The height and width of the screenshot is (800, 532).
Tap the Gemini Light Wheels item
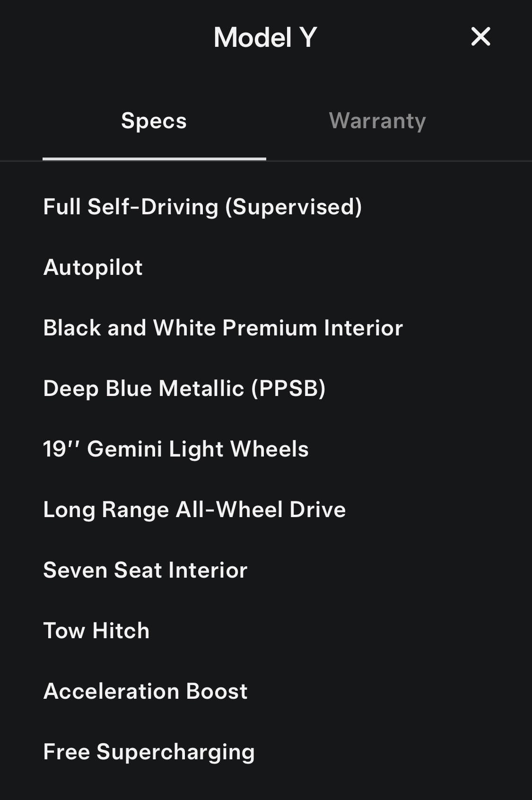coord(197,449)
